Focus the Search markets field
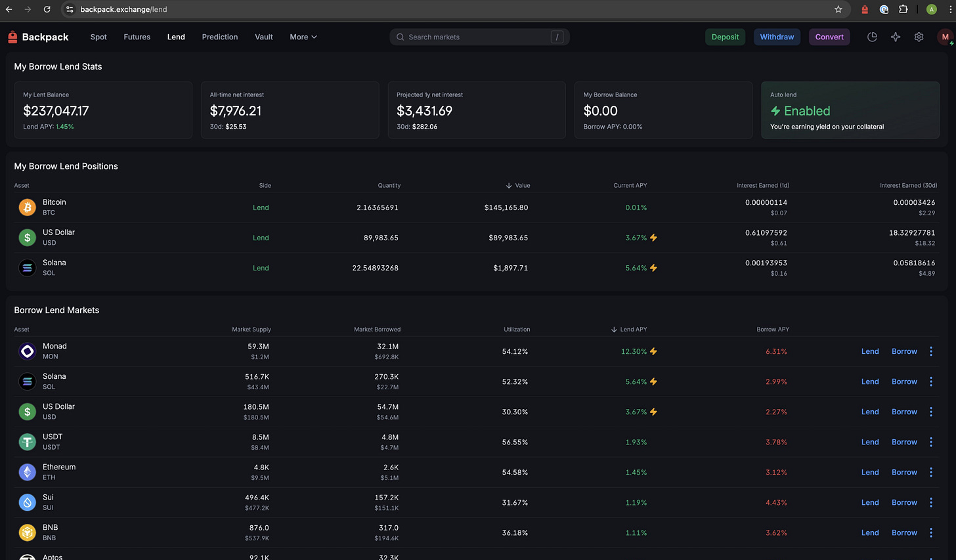Screen dimensions: 956x560 [479, 37]
